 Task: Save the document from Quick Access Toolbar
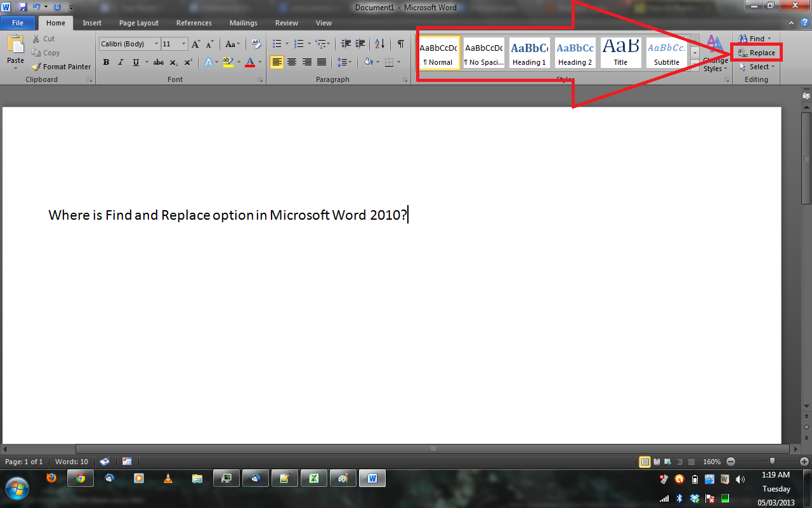[x=23, y=7]
